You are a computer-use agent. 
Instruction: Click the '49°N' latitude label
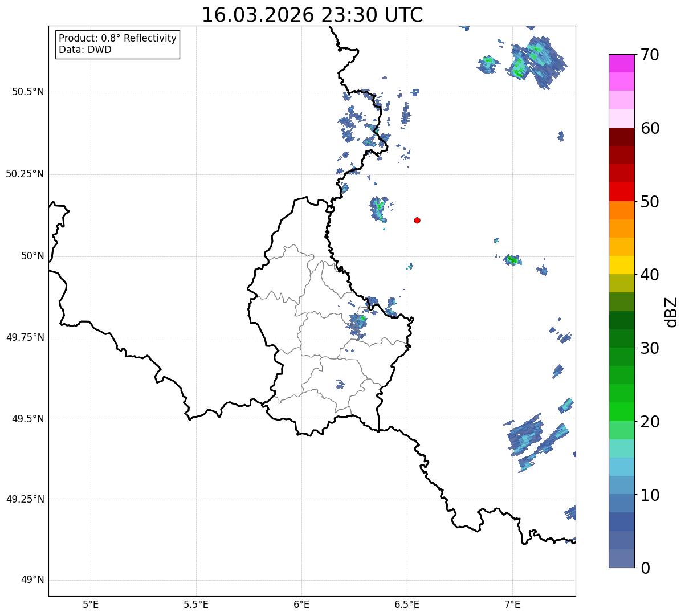(x=32, y=580)
